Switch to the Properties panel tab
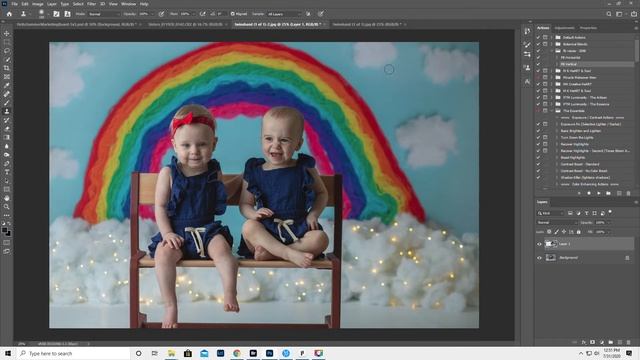Image resolution: width=640 pixels, height=360 pixels. coord(588,28)
